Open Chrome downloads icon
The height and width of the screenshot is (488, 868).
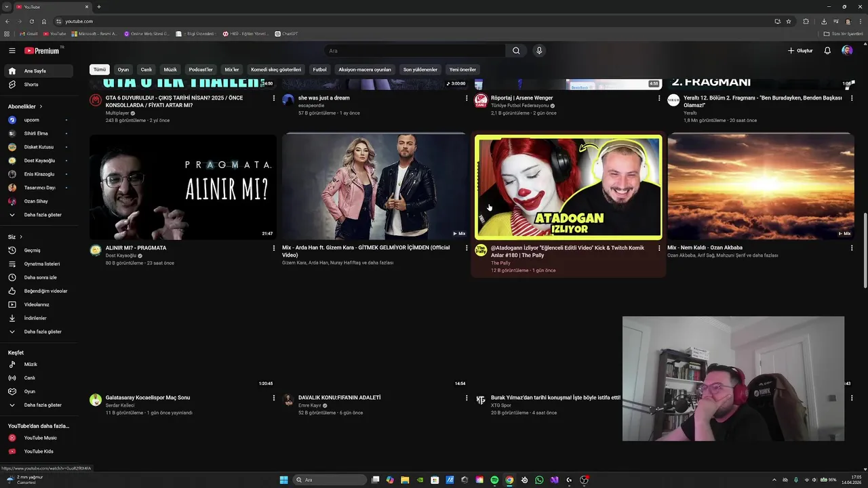click(x=824, y=21)
